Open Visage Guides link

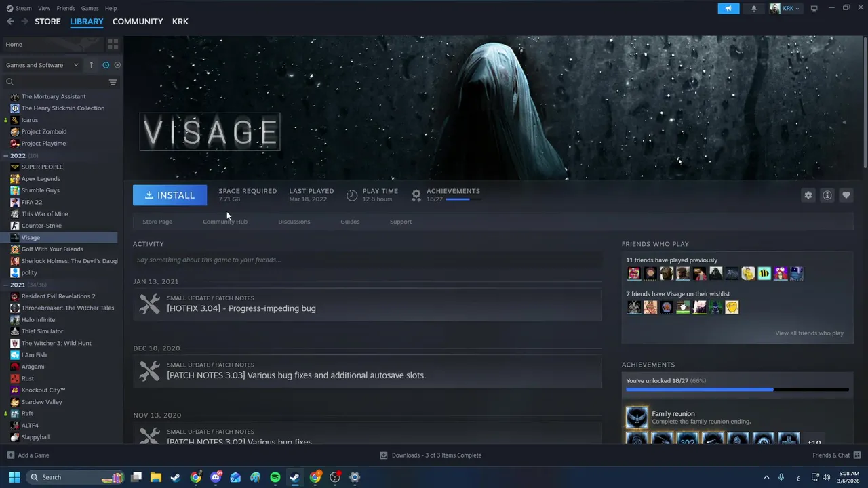(x=350, y=222)
